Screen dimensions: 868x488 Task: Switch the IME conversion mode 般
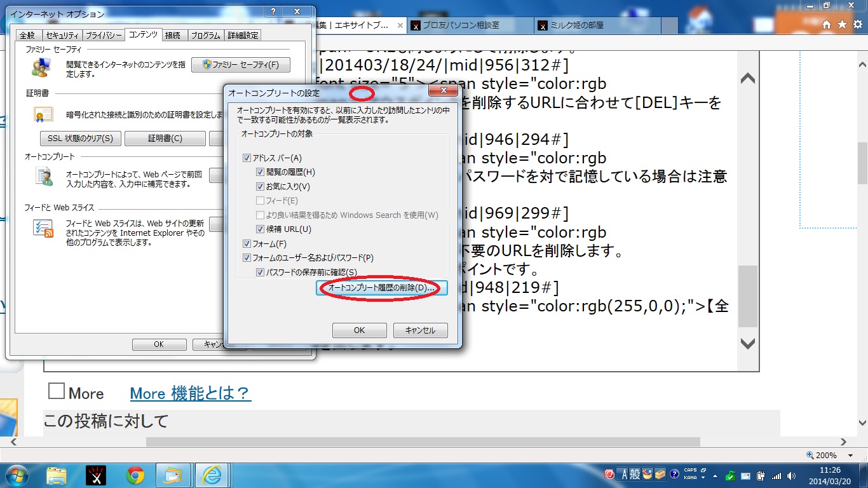635,474
